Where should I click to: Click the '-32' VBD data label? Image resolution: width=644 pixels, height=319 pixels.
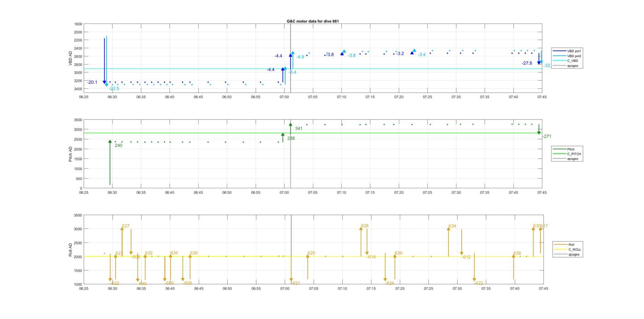click(547, 66)
